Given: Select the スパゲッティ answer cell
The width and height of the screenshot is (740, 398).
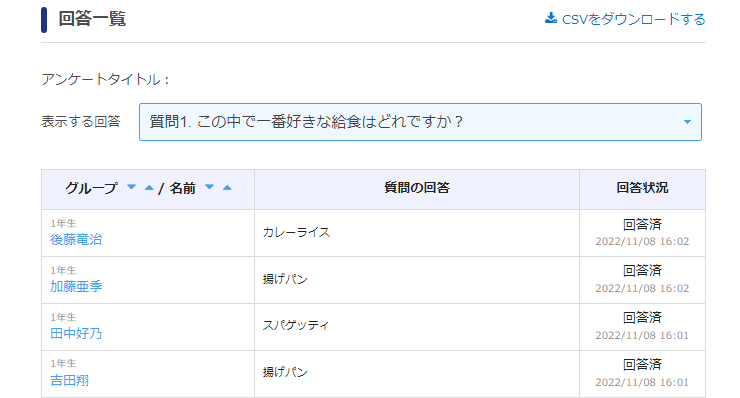Looking at the screenshot, I should (417, 327).
